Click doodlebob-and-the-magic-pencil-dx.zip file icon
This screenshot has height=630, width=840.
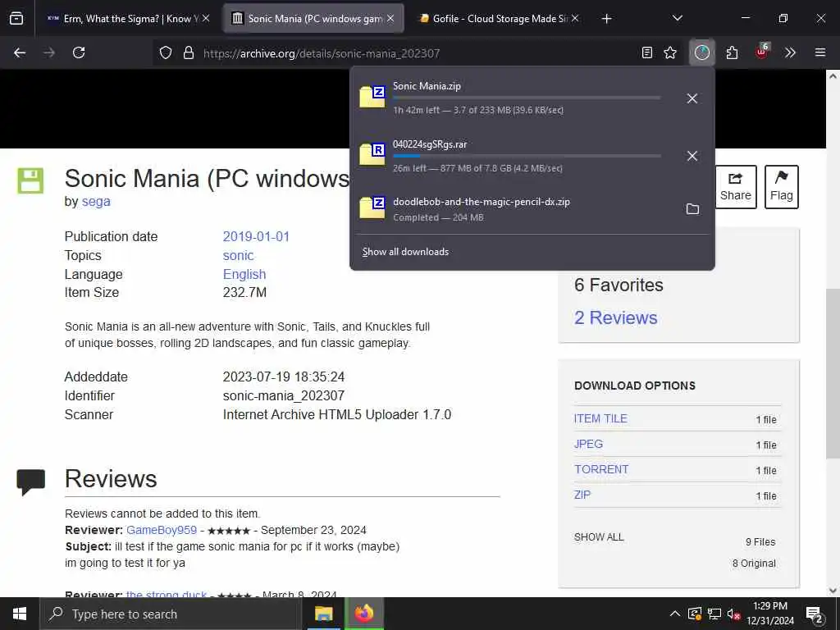(x=372, y=208)
